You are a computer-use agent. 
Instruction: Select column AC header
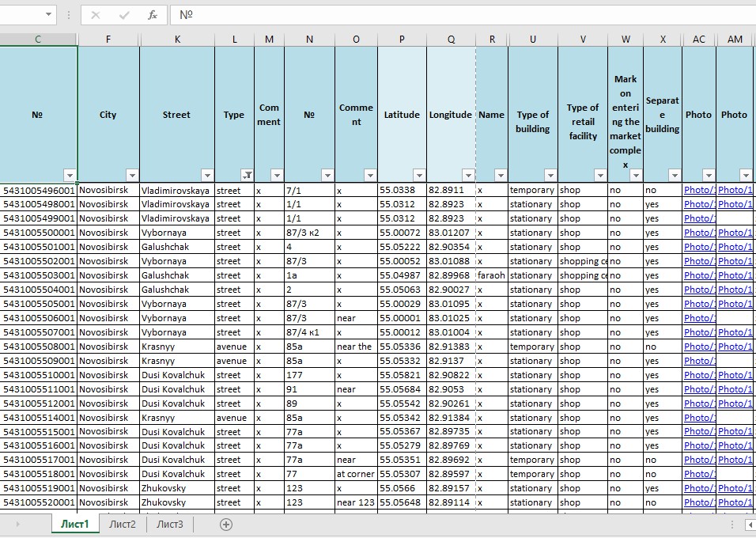click(699, 40)
